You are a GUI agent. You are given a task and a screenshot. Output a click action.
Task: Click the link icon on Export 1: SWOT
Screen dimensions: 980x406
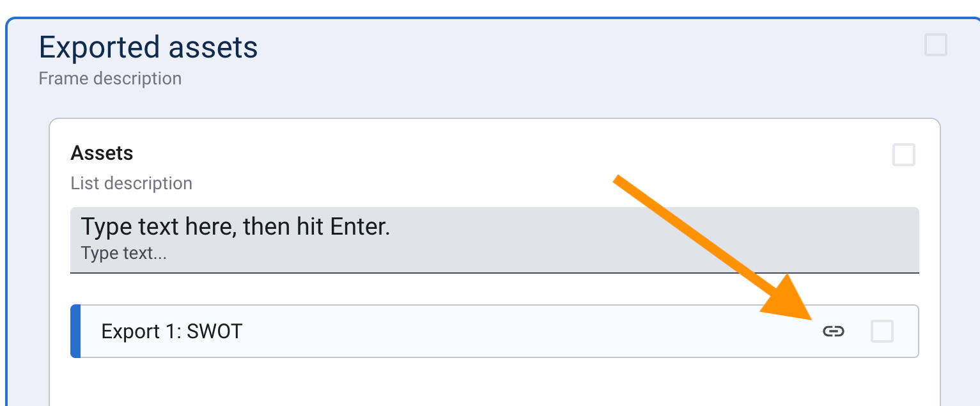[834, 331]
